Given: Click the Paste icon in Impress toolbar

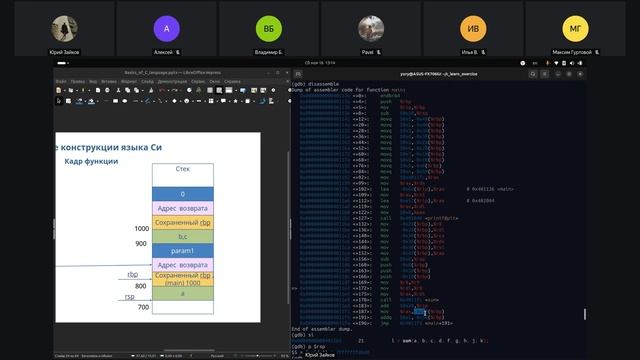Looking at the screenshot, I should click(x=136, y=90).
